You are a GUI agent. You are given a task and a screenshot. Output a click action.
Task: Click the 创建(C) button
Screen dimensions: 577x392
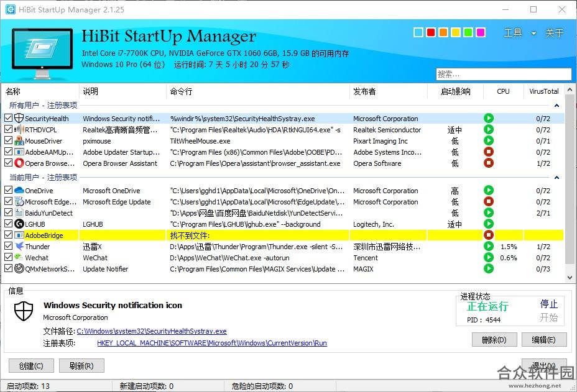click(31, 365)
